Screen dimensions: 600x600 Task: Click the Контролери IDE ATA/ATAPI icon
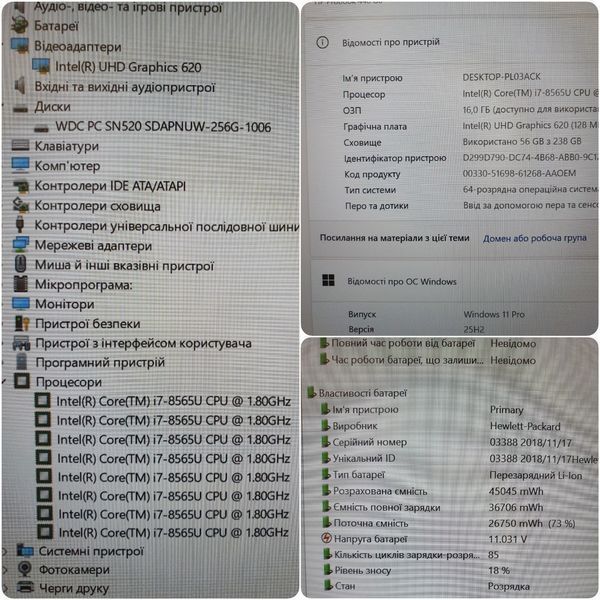pyautogui.click(x=21, y=186)
